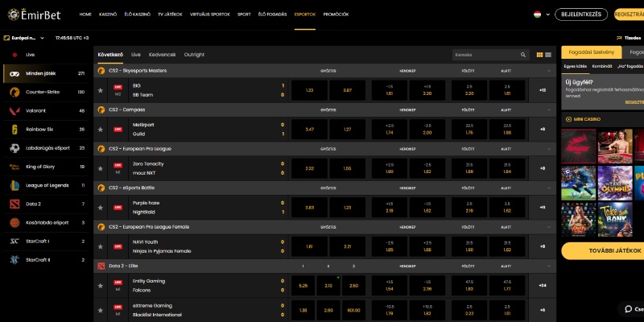Select the Kombinált bet type tab
The width and height of the screenshot is (644, 322).
pos(601,66)
